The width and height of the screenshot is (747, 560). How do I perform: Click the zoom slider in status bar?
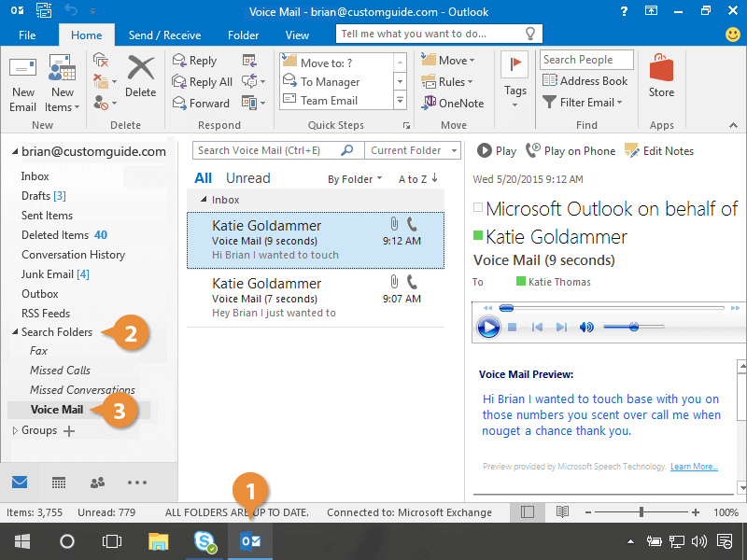(x=641, y=512)
